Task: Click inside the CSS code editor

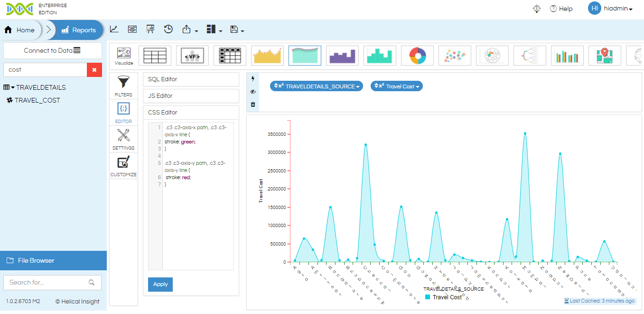Action: point(191,196)
